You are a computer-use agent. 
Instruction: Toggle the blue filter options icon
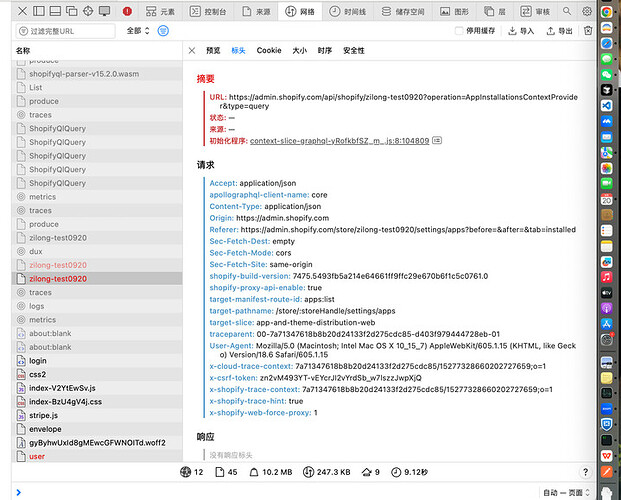pos(163,31)
